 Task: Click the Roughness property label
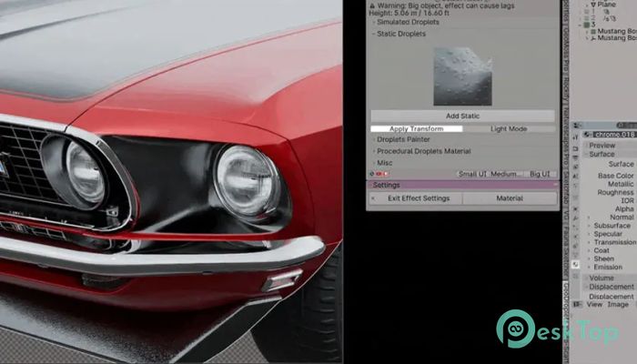pyautogui.click(x=615, y=193)
